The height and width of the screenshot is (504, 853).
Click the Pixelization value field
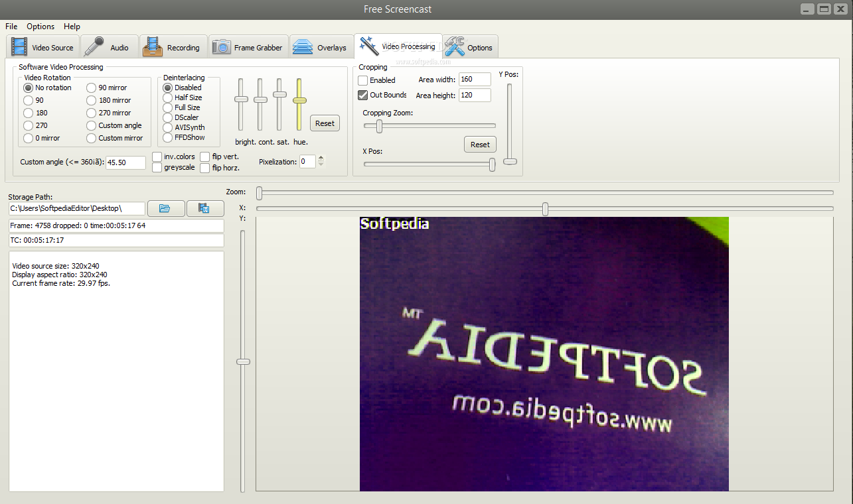[x=307, y=161]
